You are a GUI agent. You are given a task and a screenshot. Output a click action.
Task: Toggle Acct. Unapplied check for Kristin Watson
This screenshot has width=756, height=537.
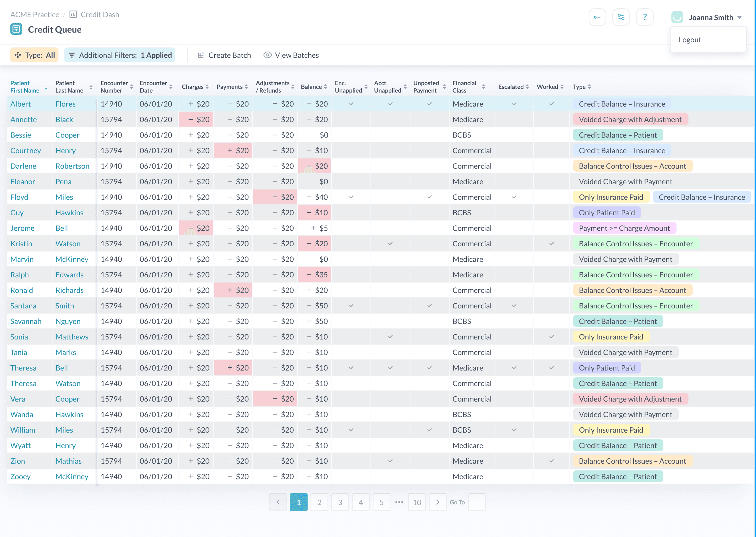390,244
